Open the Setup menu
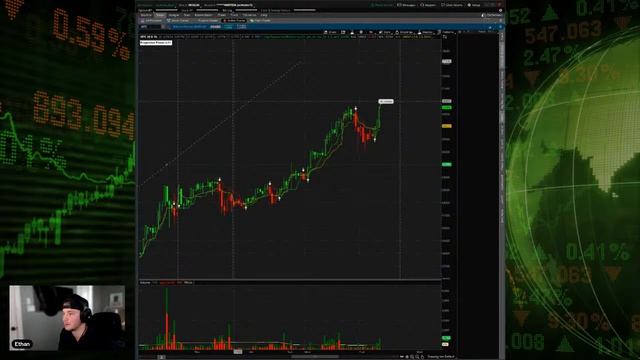This screenshot has width=640, height=360. [474, 5]
